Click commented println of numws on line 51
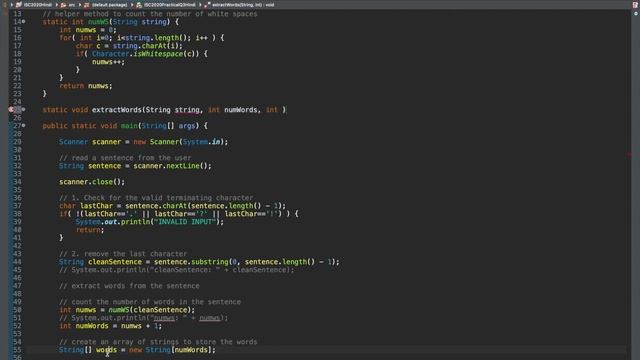The image size is (640, 360). pos(143,318)
